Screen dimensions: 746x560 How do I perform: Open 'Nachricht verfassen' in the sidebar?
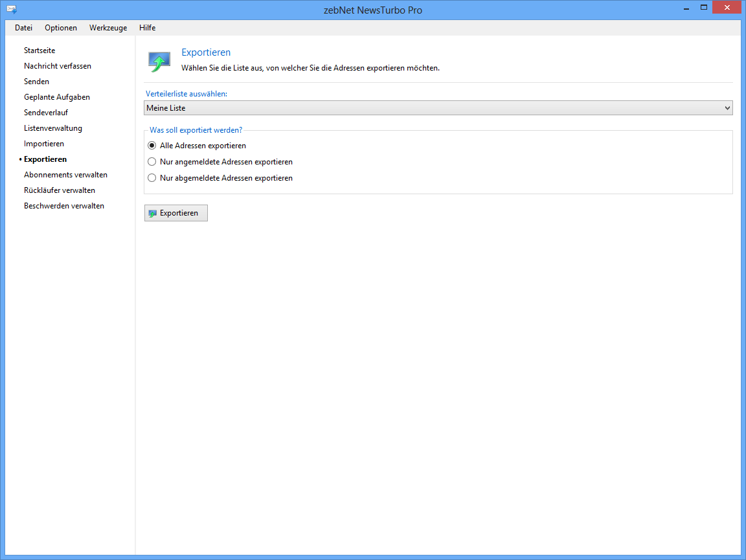[x=58, y=66]
